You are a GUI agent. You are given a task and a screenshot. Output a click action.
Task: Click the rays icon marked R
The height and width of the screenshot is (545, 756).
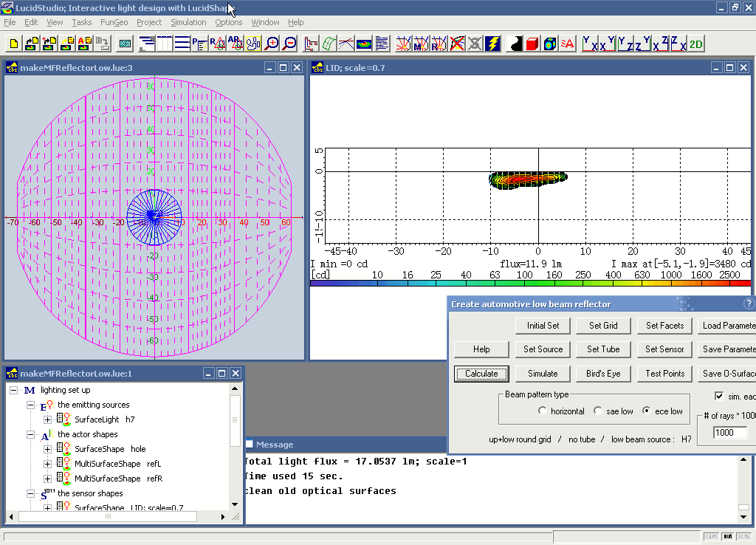[x=439, y=44]
